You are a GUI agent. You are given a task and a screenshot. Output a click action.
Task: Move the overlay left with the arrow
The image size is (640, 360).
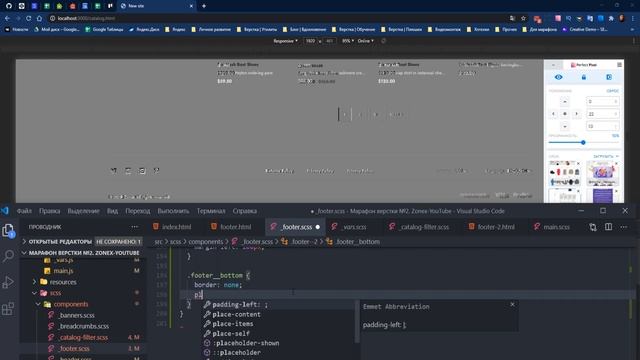553,114
